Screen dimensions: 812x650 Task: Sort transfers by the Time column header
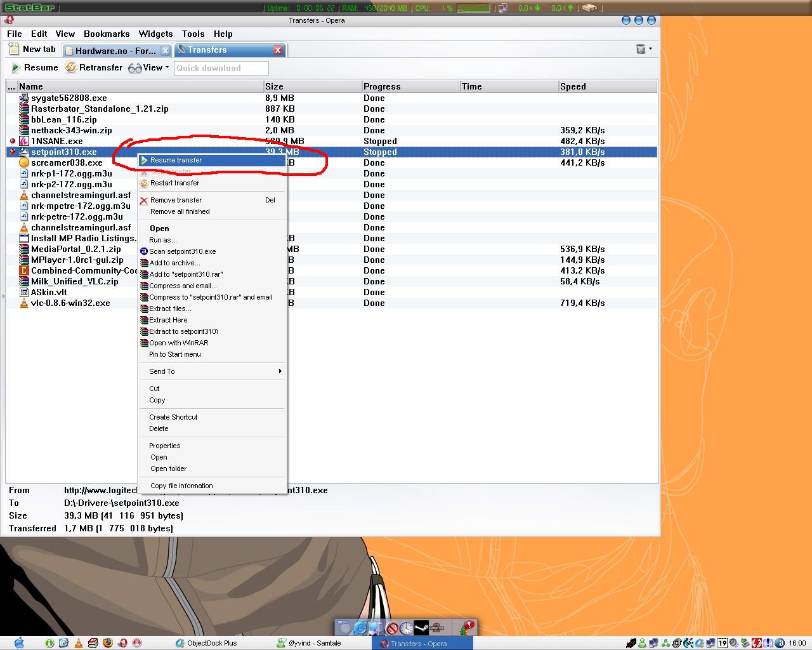(509, 86)
